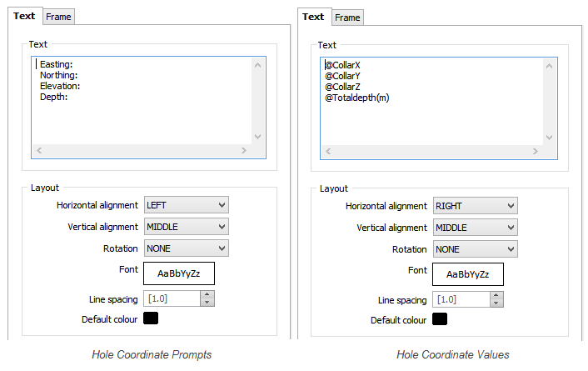588x371 pixels.
Task: Decrease line spacing in Values panel
Action: coord(496,303)
